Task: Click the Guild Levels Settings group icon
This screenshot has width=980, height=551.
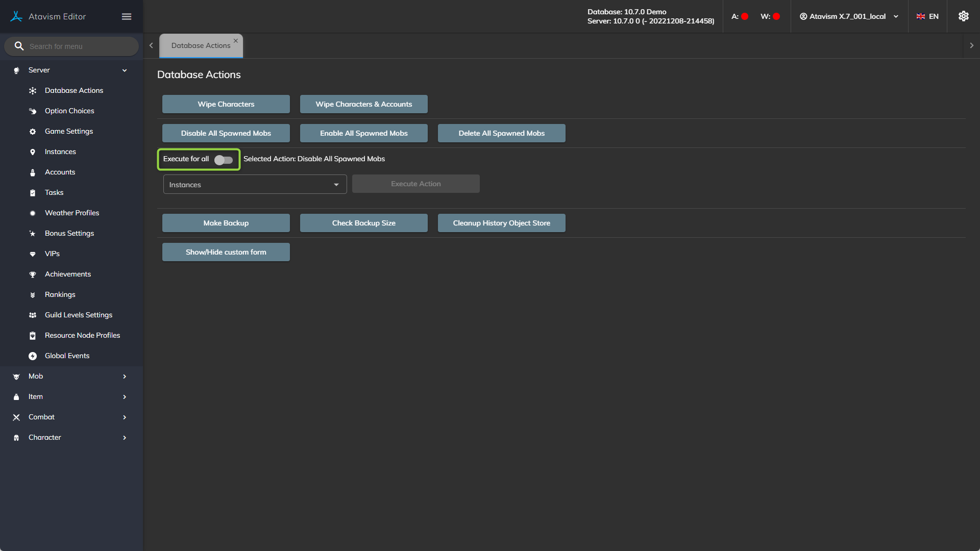Action: point(33,315)
